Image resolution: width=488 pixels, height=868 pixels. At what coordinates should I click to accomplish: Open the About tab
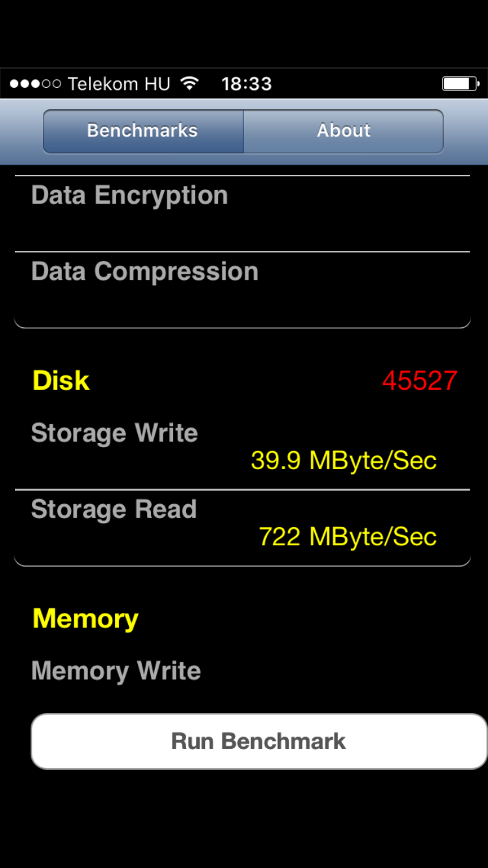click(x=344, y=131)
